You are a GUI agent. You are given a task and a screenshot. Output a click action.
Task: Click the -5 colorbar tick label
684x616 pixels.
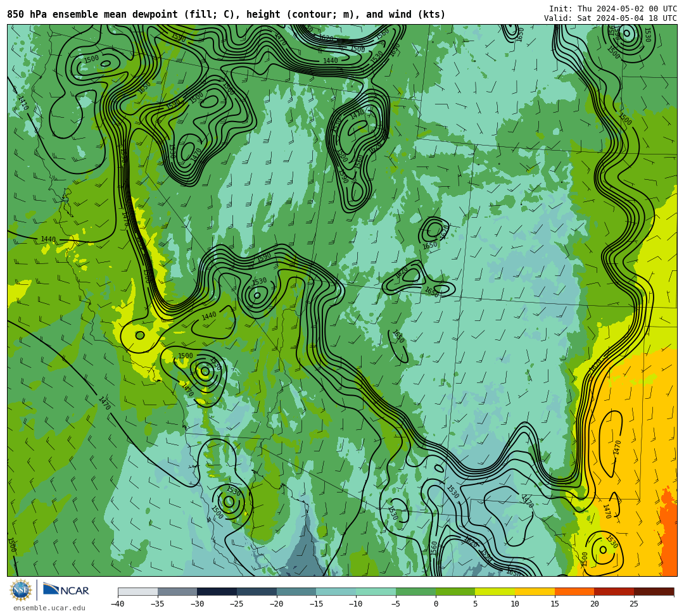point(396,604)
